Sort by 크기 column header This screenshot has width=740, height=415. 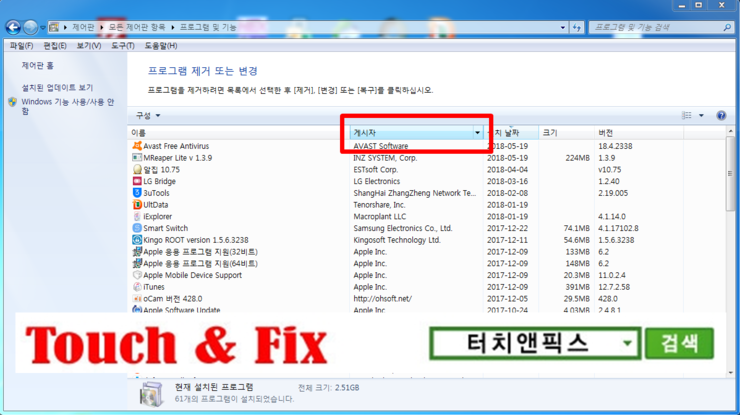coord(566,133)
